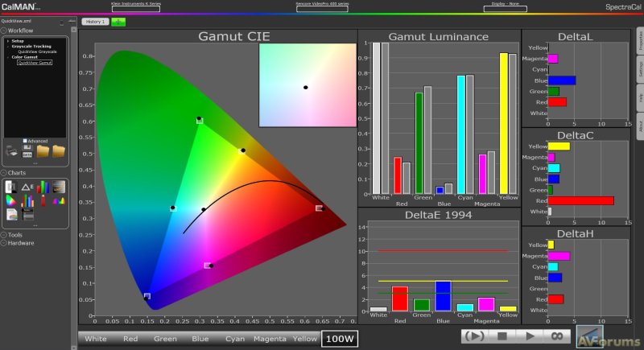Enable the Advanced checkbox
Viewport: 644px width, 350px height.
pyautogui.click(x=25, y=140)
